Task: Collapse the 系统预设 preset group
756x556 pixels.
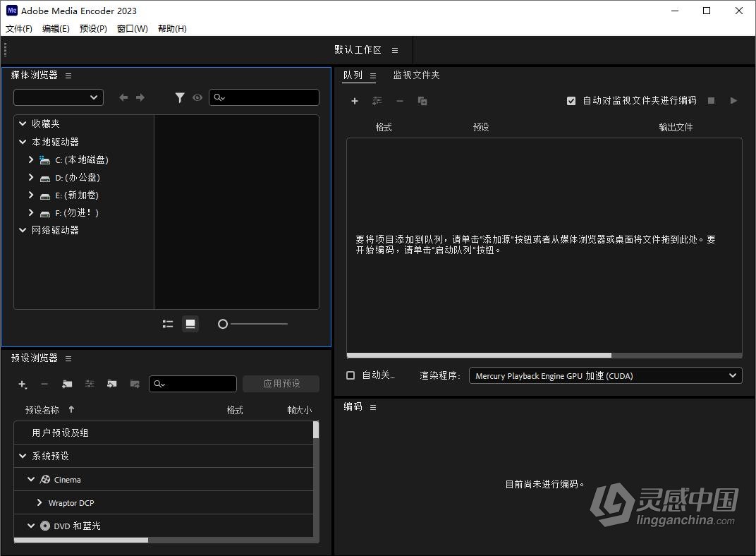Action: [x=22, y=456]
